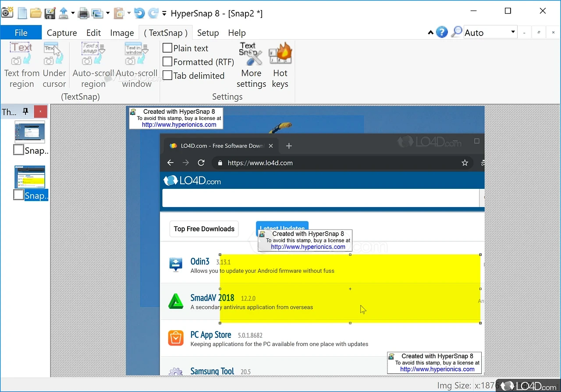
Task: Click the stacked pictures copy icon
Action: (97, 13)
